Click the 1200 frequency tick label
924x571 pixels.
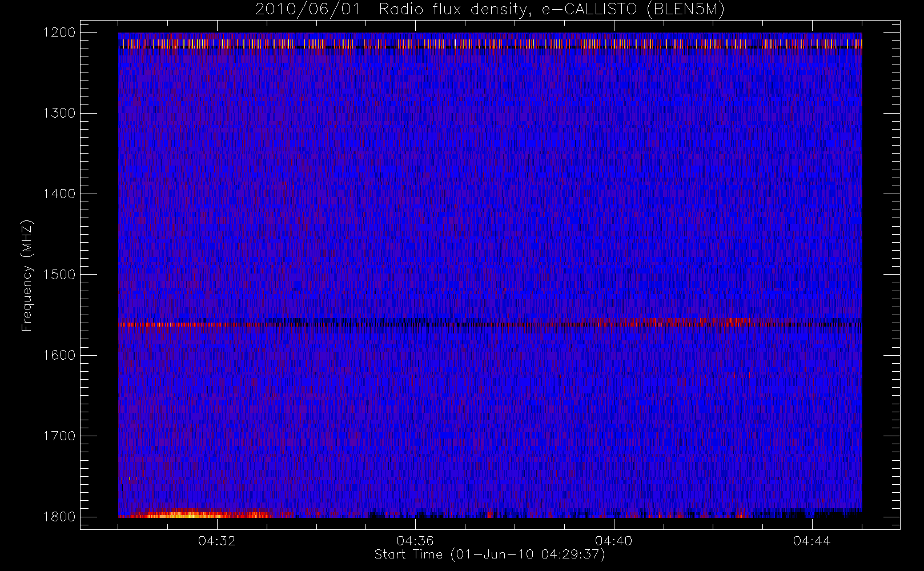click(59, 33)
